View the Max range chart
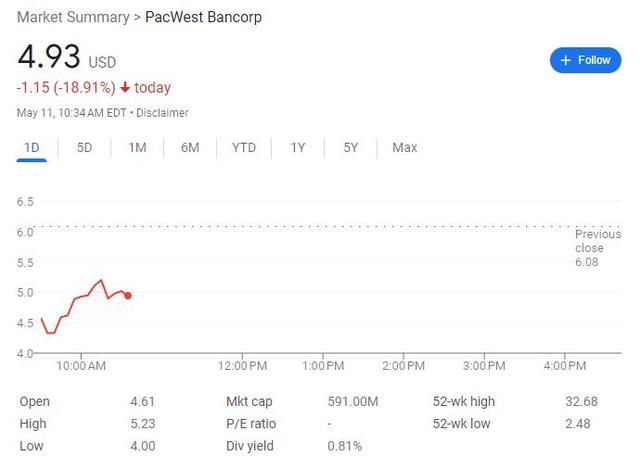The width and height of the screenshot is (640, 456). (x=405, y=148)
